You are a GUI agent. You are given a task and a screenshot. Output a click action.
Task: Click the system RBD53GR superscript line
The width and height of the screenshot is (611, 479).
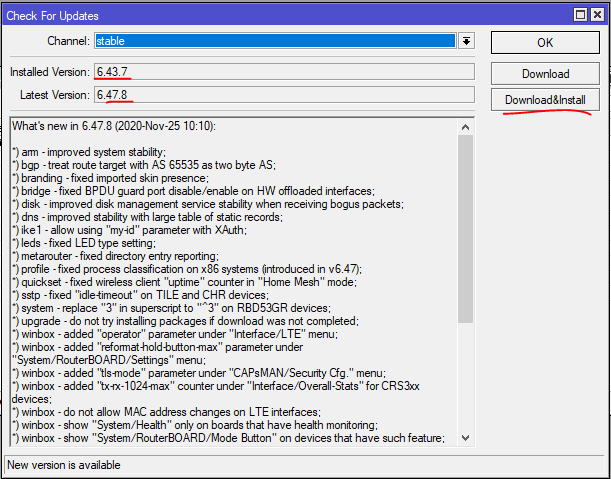171,308
